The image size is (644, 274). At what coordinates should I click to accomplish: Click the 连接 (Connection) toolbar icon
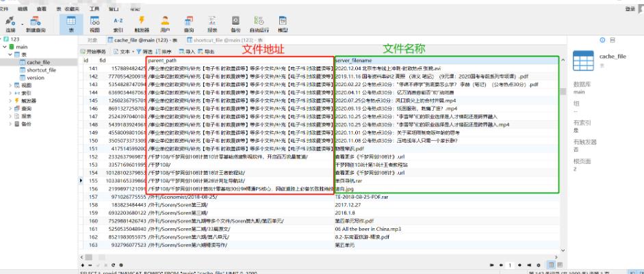pos(10,24)
